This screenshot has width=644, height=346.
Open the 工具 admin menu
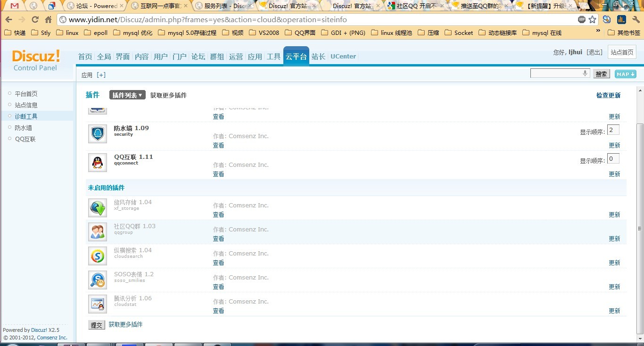pos(274,57)
